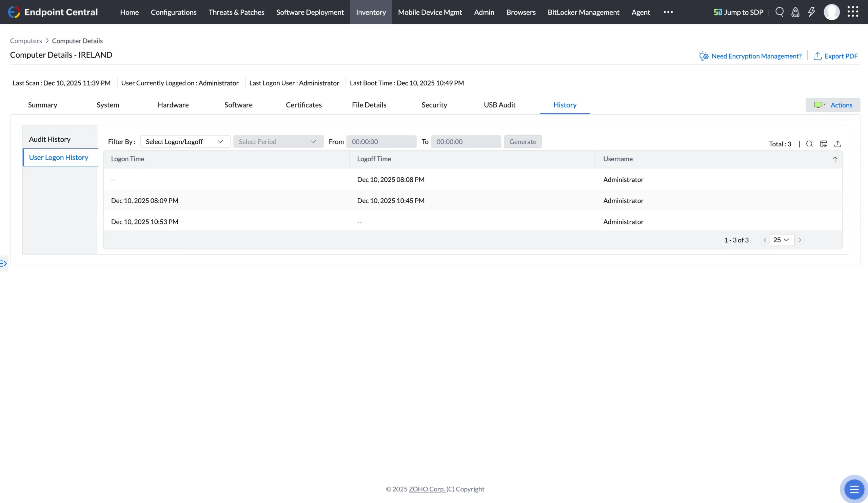Open the Actions dropdown menu

click(832, 105)
